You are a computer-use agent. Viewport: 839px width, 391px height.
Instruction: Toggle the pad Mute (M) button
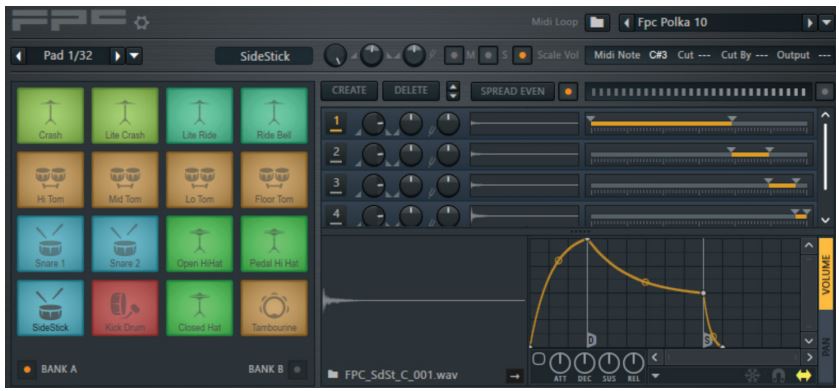click(x=455, y=56)
